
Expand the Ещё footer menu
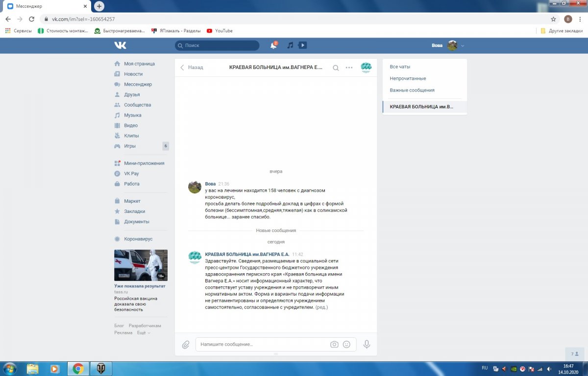pos(143,333)
